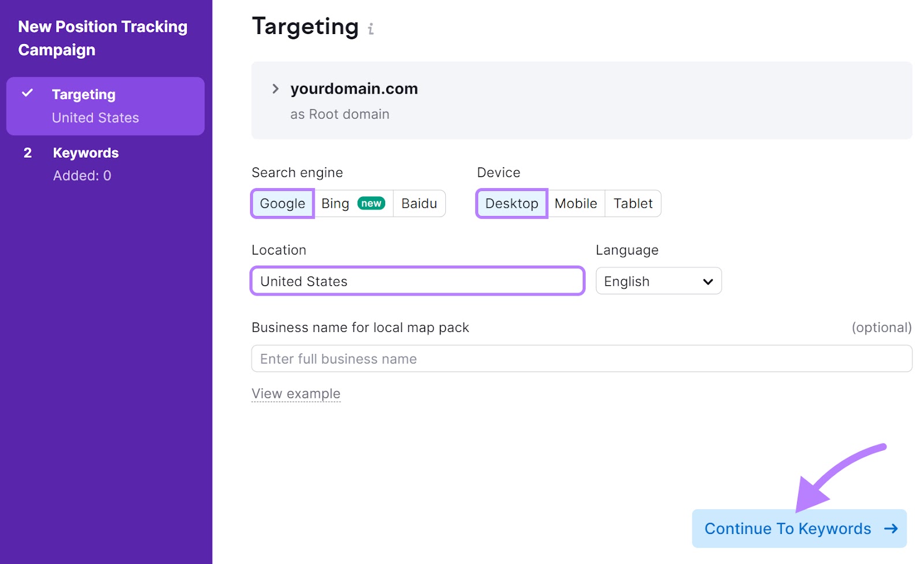Open the English language dropdown
The height and width of the screenshot is (564, 924).
[658, 281]
